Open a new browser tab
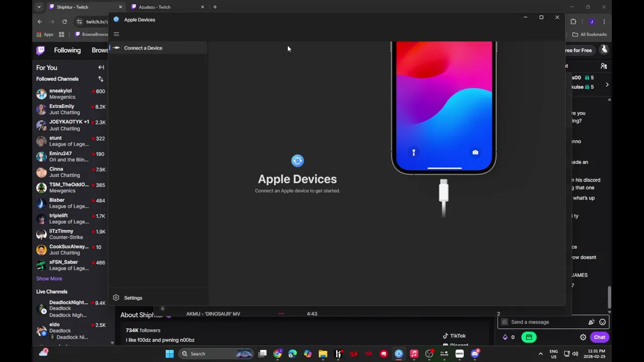The image size is (644, 362). point(215,7)
